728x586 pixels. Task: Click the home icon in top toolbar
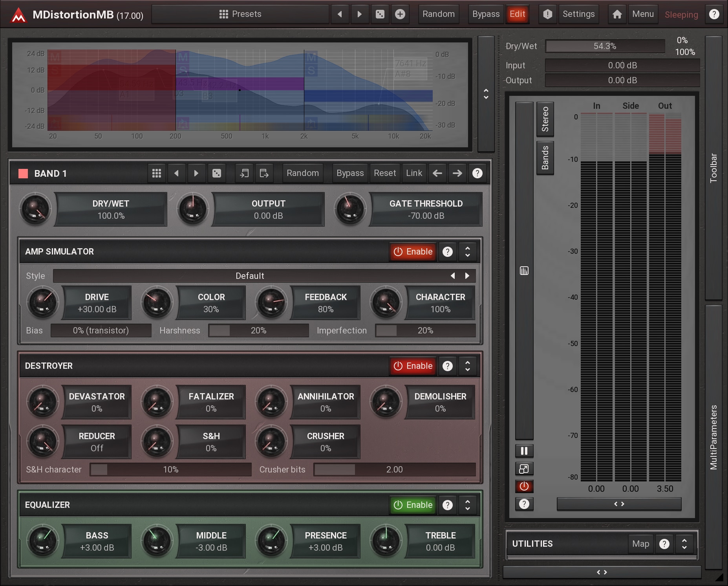click(617, 14)
